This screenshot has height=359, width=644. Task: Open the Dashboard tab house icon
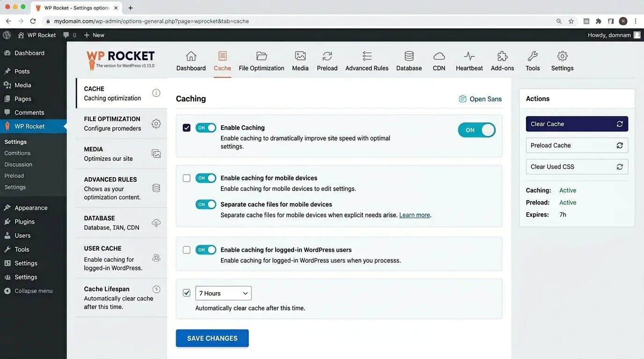191,56
